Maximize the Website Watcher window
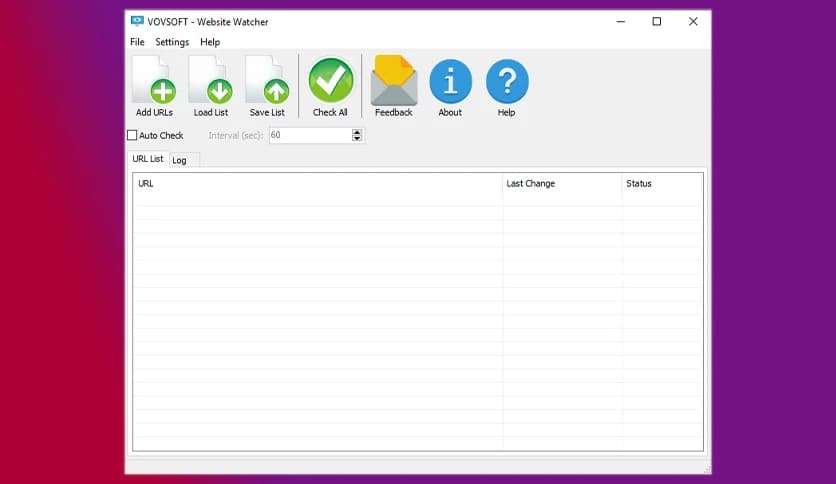 657,21
